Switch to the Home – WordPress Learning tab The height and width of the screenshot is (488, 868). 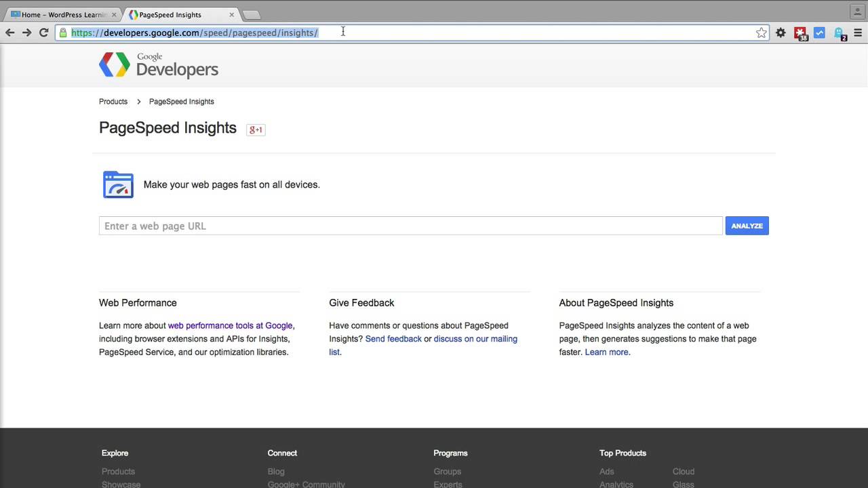coord(62,14)
